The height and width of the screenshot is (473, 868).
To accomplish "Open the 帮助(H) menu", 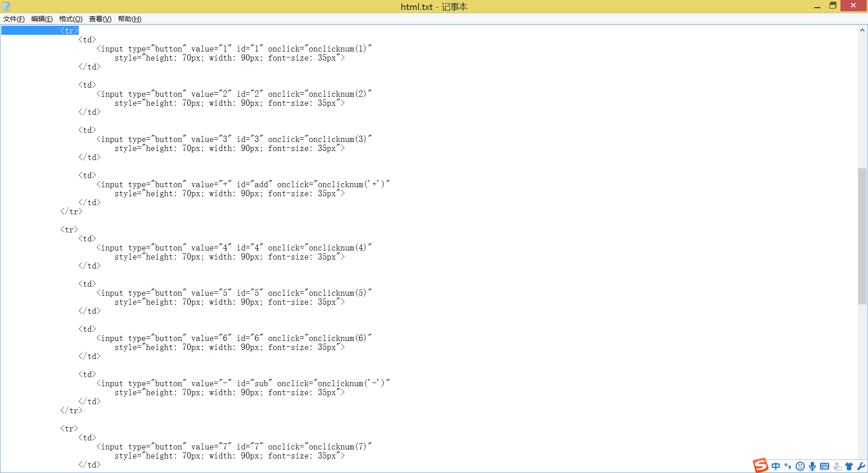I will coord(130,19).
